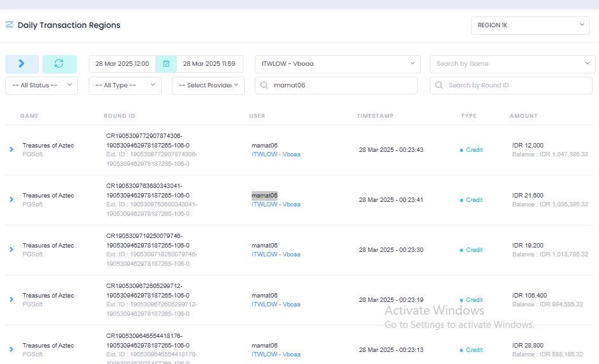This screenshot has width=599, height=364.
Task: Click timestamp 28 Mar 2025 - 00:23:43
Action: (391, 150)
